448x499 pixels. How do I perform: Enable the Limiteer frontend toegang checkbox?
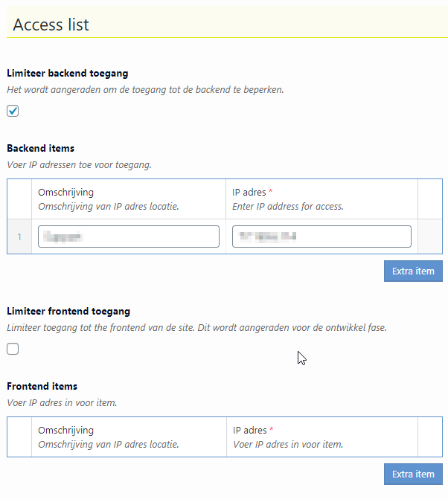point(13,349)
